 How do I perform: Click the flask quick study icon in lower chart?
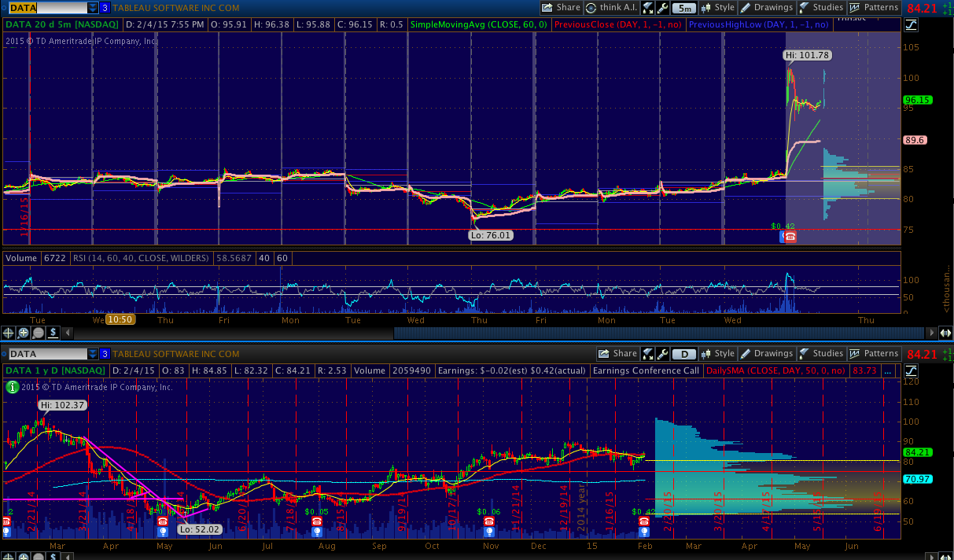point(649,354)
